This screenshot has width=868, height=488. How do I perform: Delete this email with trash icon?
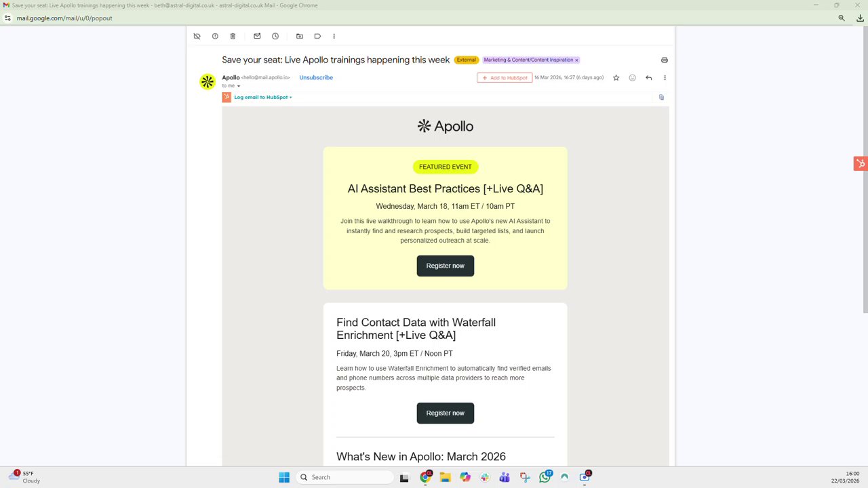233,36
